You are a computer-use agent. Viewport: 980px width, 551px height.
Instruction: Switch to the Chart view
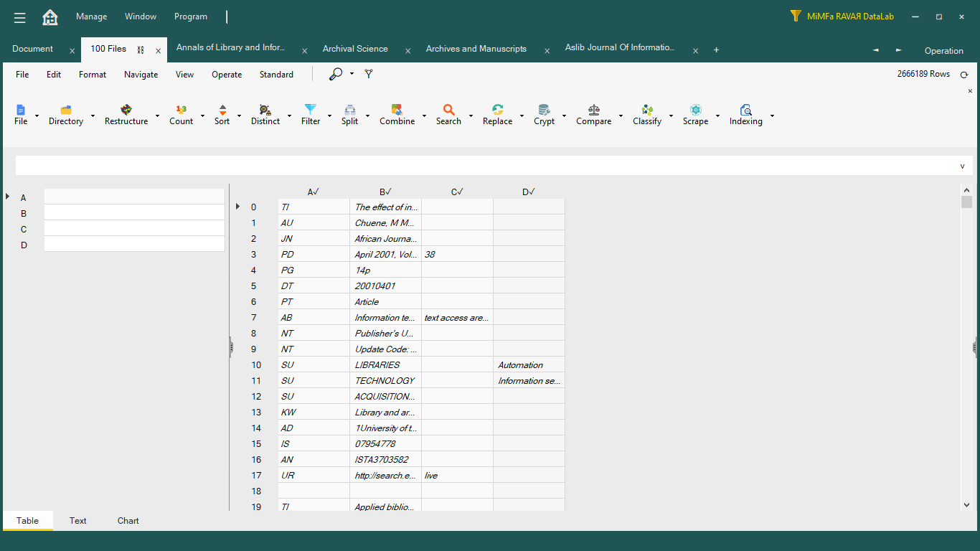point(128,521)
